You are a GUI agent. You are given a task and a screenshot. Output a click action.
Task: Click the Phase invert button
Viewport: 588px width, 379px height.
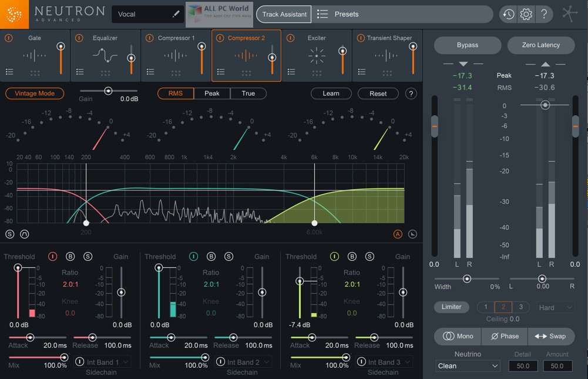(x=505, y=336)
